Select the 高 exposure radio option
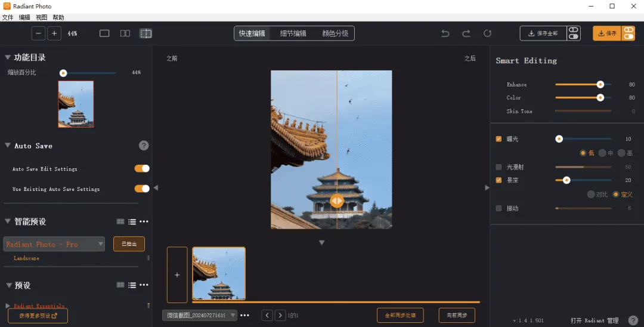Image resolution: width=644 pixels, height=327 pixels. (621, 153)
